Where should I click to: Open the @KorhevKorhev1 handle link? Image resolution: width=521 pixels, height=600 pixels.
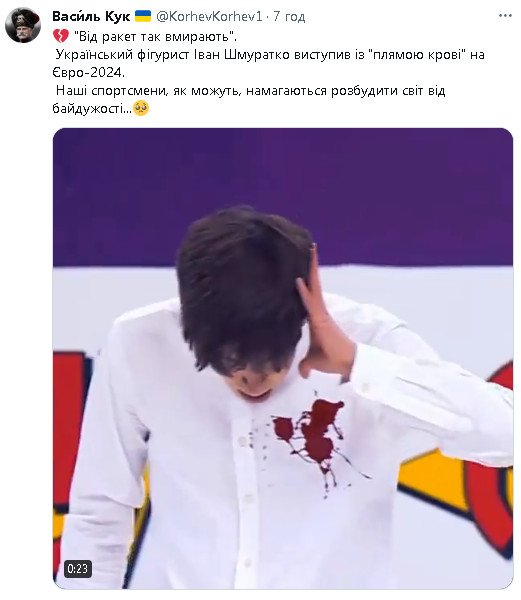pyautogui.click(x=209, y=16)
